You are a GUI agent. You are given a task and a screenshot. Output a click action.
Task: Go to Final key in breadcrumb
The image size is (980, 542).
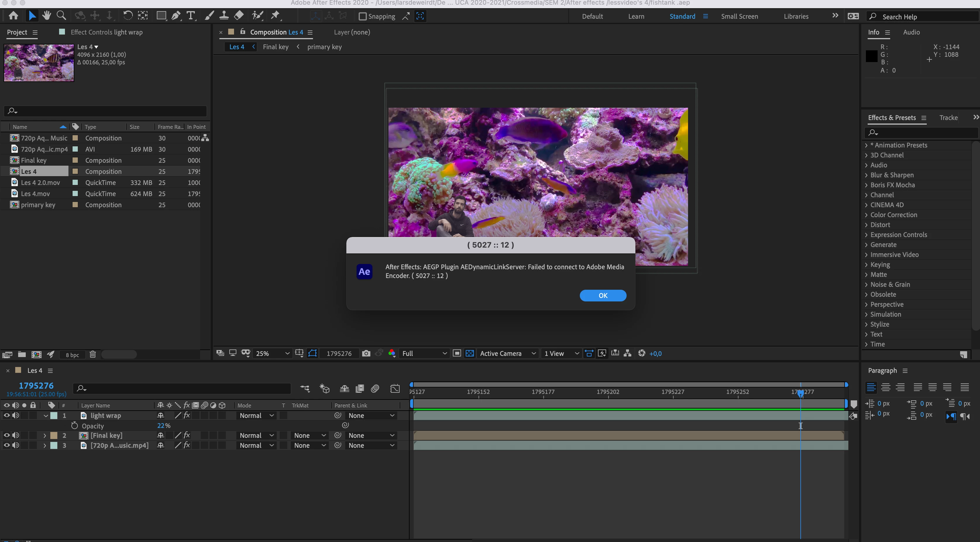[x=276, y=47]
